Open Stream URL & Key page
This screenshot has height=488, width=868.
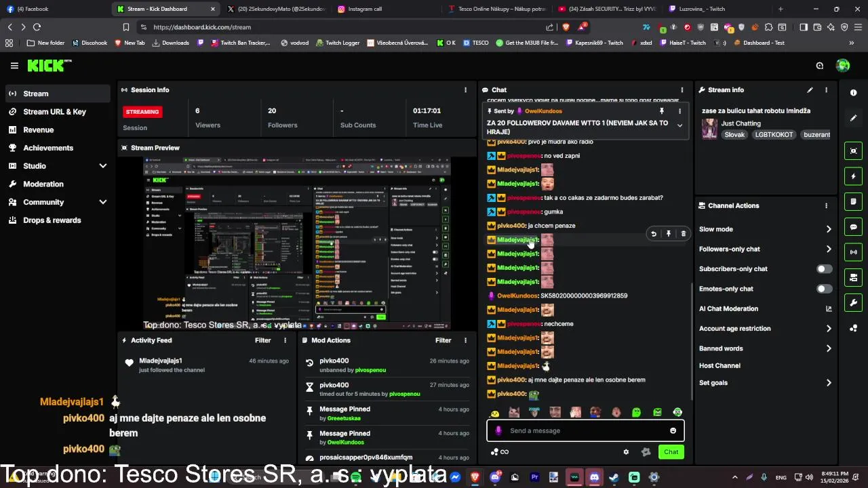tap(57, 112)
